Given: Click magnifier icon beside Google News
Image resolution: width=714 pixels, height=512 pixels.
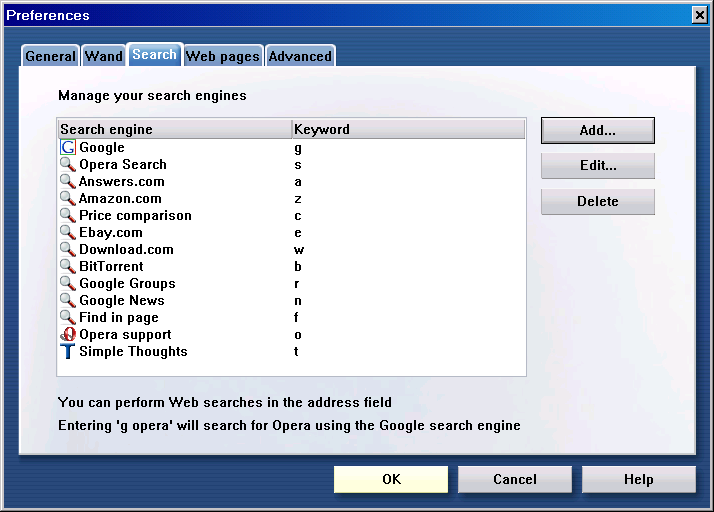Looking at the screenshot, I should pyautogui.click(x=68, y=300).
